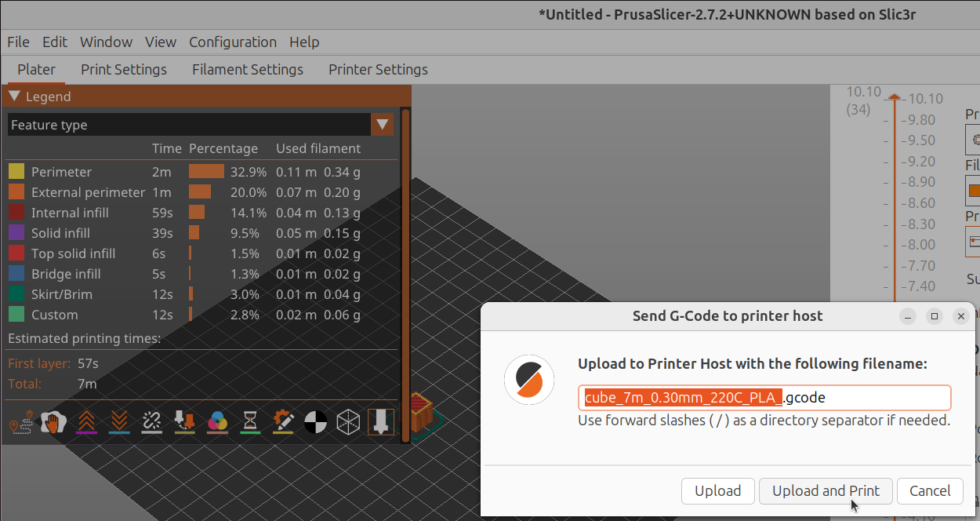980x521 pixels.
Task: Toggle Shells wireframe cube icon
Action: point(348,423)
